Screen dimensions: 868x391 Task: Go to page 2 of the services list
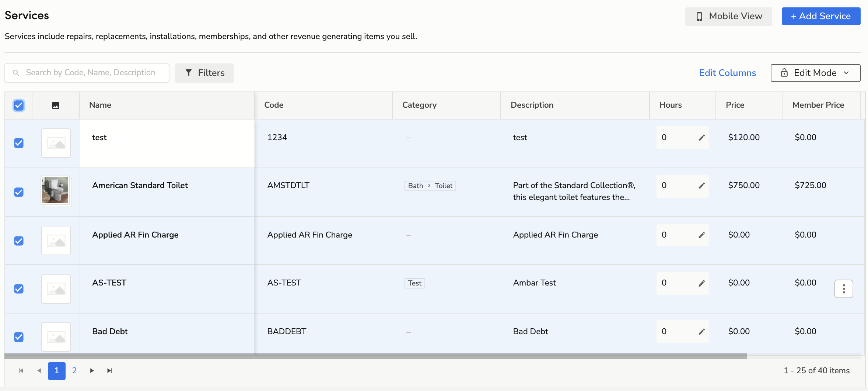point(74,371)
